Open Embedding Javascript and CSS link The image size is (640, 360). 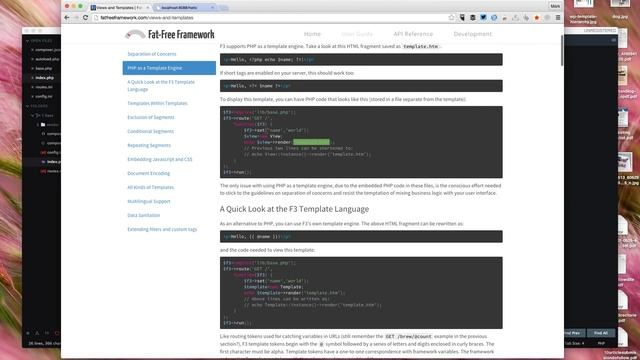click(x=160, y=159)
